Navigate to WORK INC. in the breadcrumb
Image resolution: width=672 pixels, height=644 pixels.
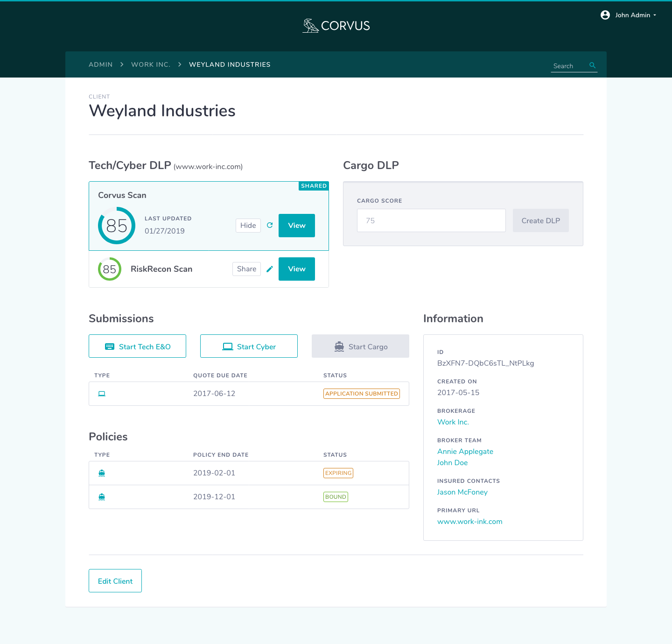150,64
